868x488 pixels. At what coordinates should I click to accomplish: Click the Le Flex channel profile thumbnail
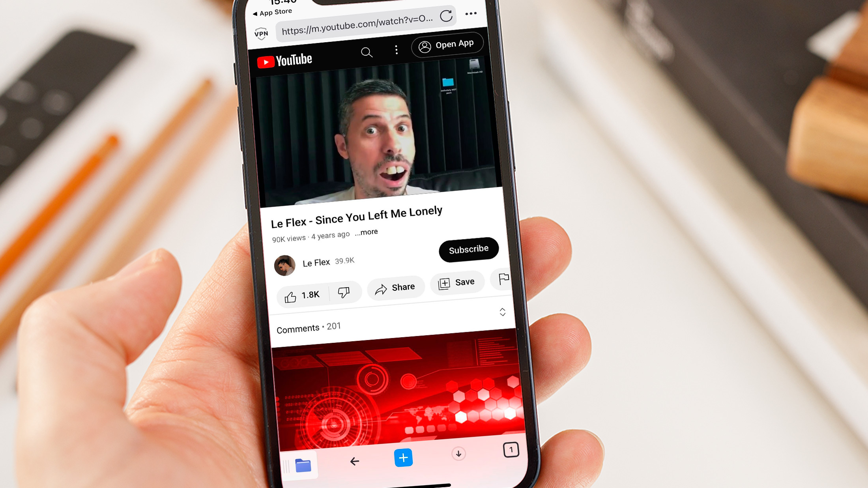[x=285, y=264]
